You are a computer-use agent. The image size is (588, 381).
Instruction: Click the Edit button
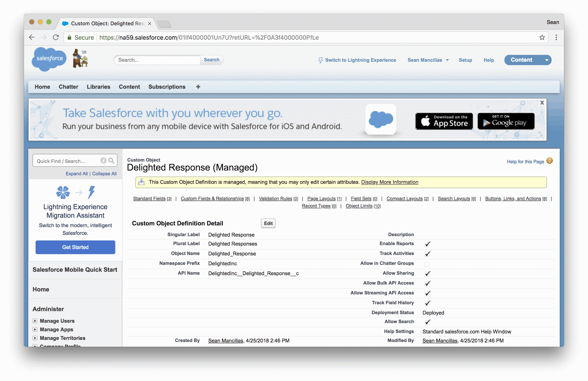pos(268,223)
